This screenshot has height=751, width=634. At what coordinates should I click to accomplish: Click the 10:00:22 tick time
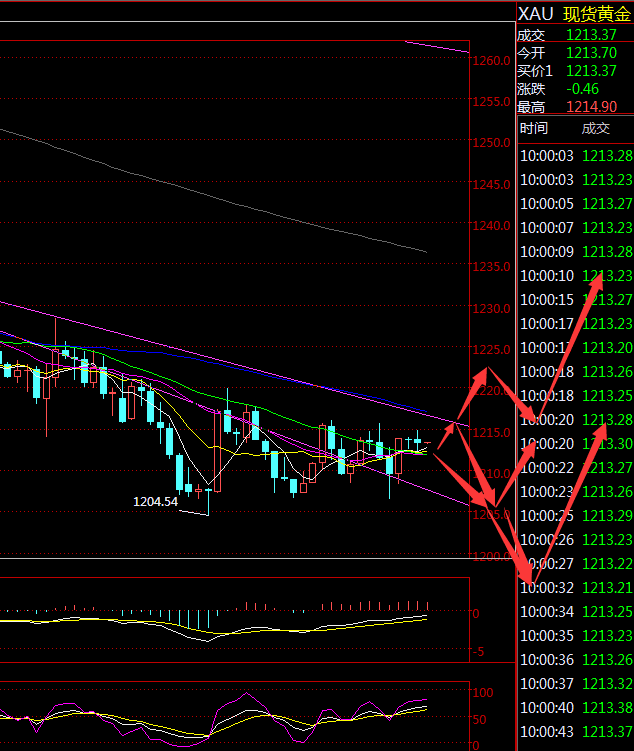coord(547,467)
